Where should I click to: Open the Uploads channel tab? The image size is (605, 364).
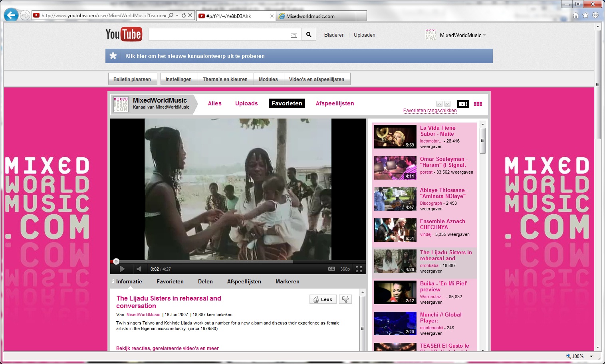coord(246,103)
